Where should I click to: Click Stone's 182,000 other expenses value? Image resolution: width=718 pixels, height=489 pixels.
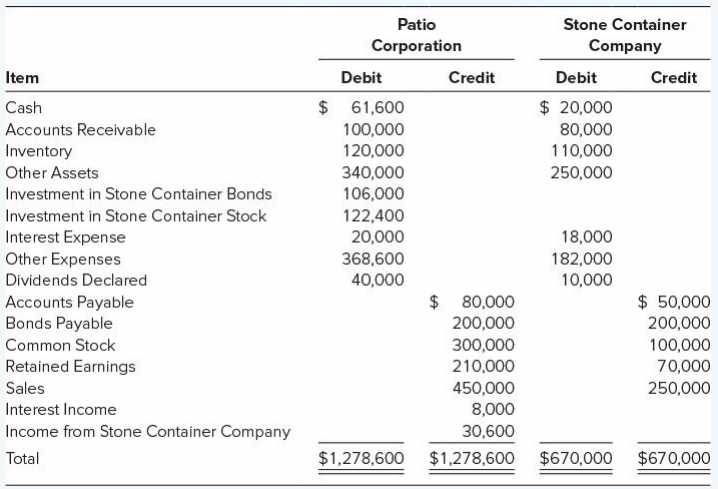click(x=582, y=259)
